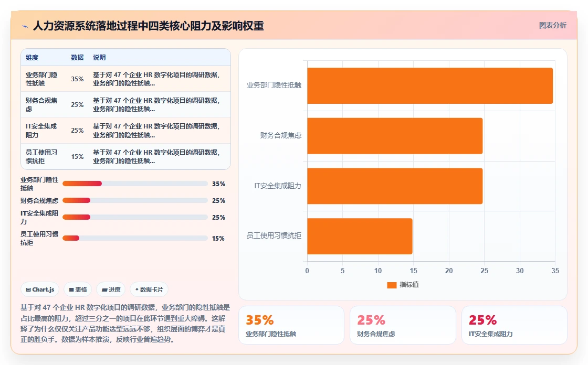The image size is (588, 365).
Task: Click the 35% label beside progress bar
Action: click(x=218, y=184)
